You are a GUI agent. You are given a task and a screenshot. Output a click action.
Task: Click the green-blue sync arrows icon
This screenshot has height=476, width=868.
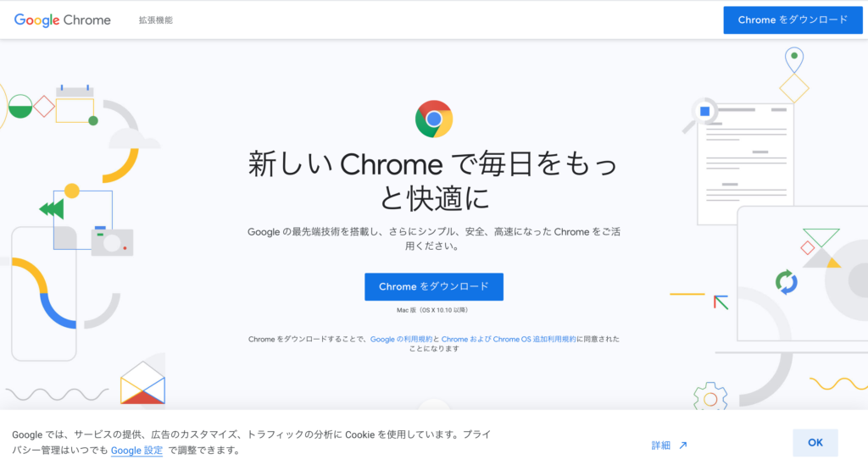click(786, 282)
